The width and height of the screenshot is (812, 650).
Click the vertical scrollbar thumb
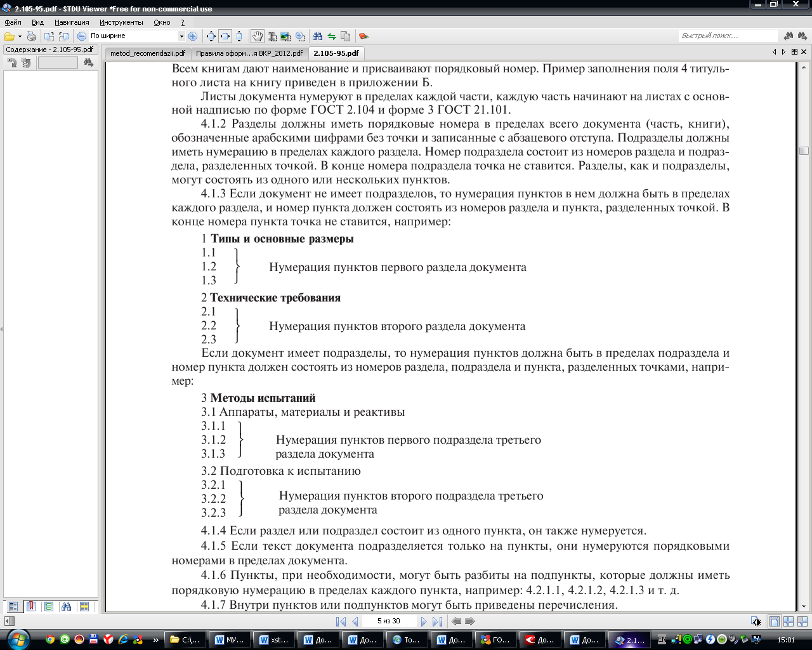pyautogui.click(x=804, y=150)
